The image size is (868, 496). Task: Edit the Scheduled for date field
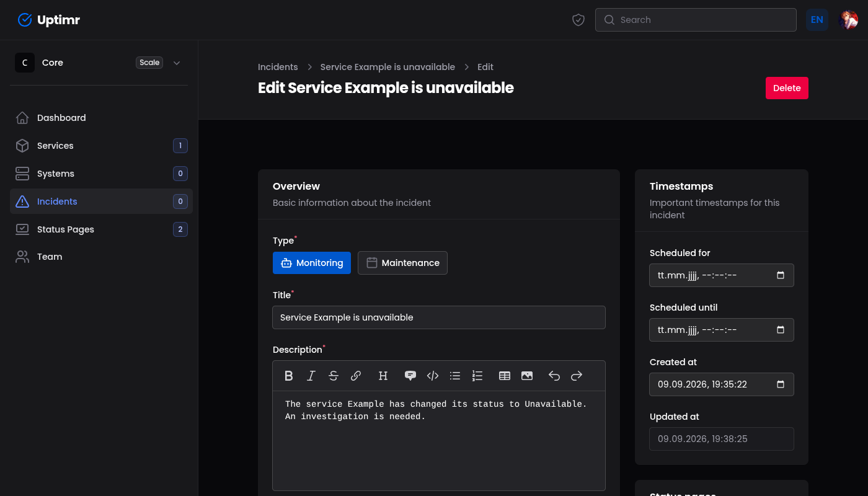722,275
